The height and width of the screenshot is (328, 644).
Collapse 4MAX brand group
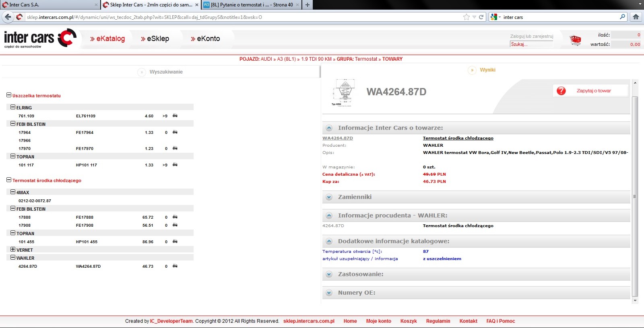[13, 192]
